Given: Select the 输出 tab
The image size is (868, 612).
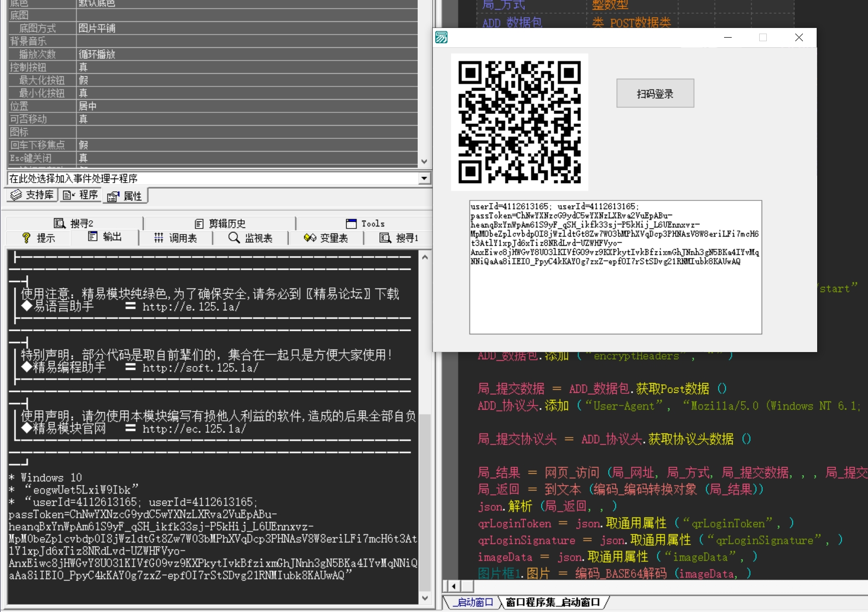Looking at the screenshot, I should coord(105,237).
